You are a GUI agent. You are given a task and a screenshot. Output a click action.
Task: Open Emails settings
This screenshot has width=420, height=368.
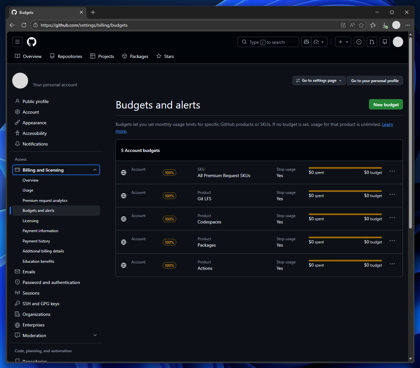click(29, 272)
